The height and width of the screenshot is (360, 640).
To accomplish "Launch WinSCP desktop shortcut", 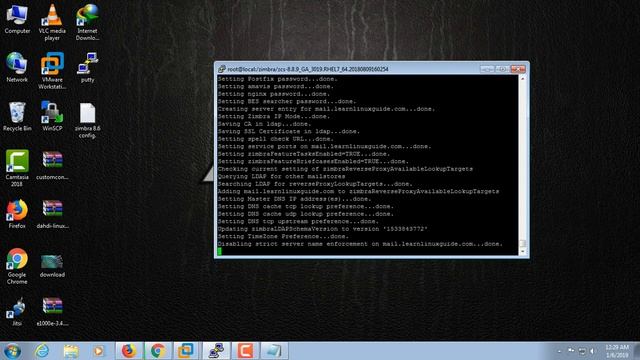I will pos(52,116).
